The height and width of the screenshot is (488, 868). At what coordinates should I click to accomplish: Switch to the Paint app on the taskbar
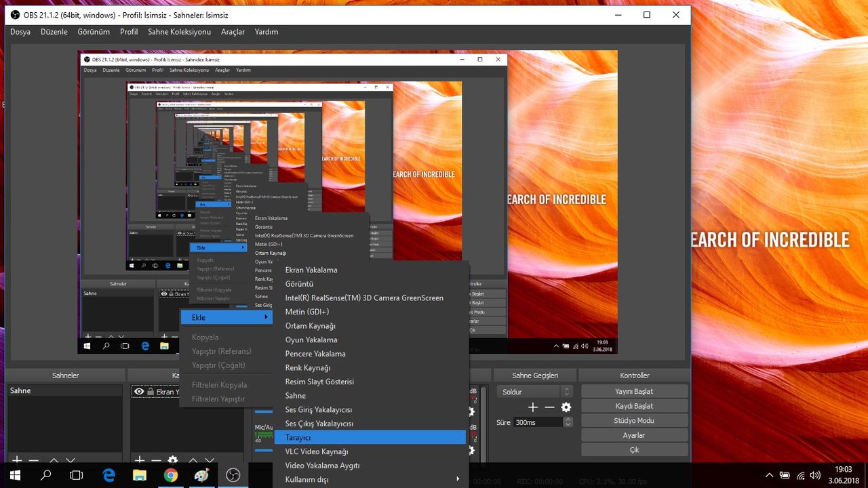(201, 475)
